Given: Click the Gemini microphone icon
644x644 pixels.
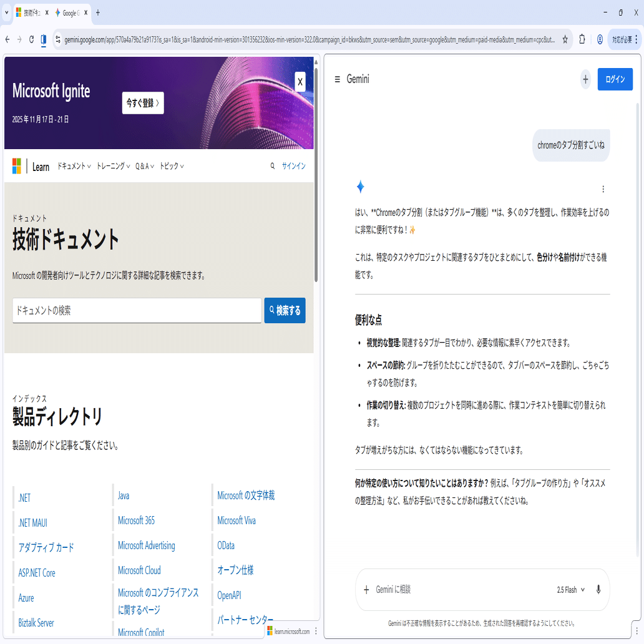Looking at the screenshot, I should (x=598, y=590).
